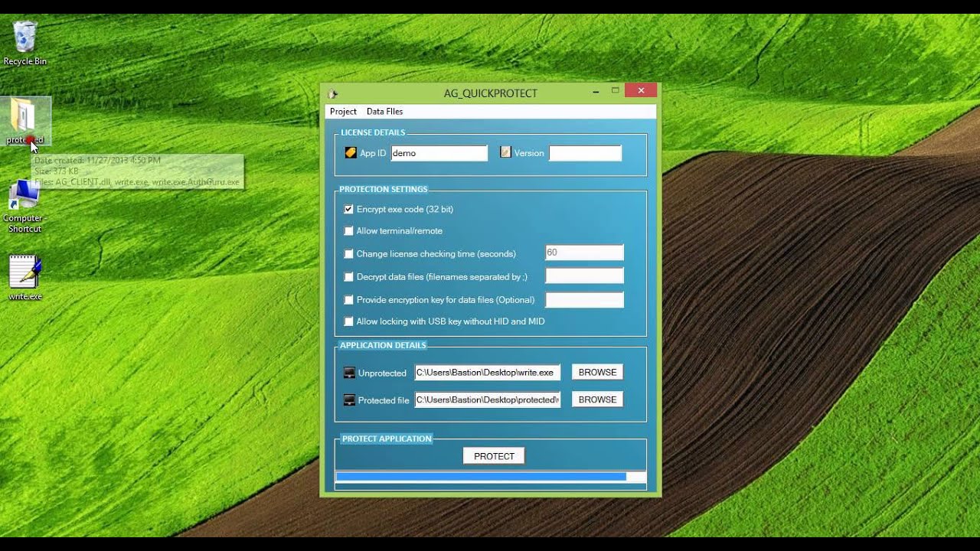Select the write.exe desktop icon
Viewport: 980px width, 551px height.
tap(25, 277)
